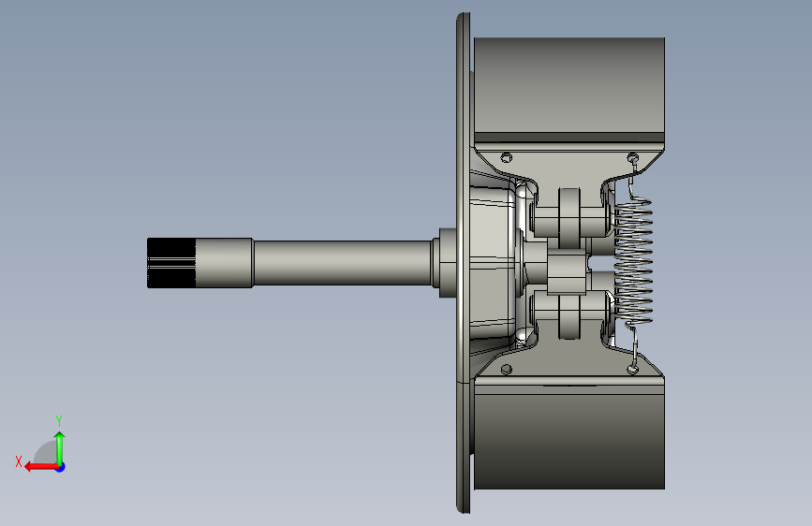This screenshot has height=526, width=812.
Task: Select the long smooth shaft section
Action: tap(343, 263)
